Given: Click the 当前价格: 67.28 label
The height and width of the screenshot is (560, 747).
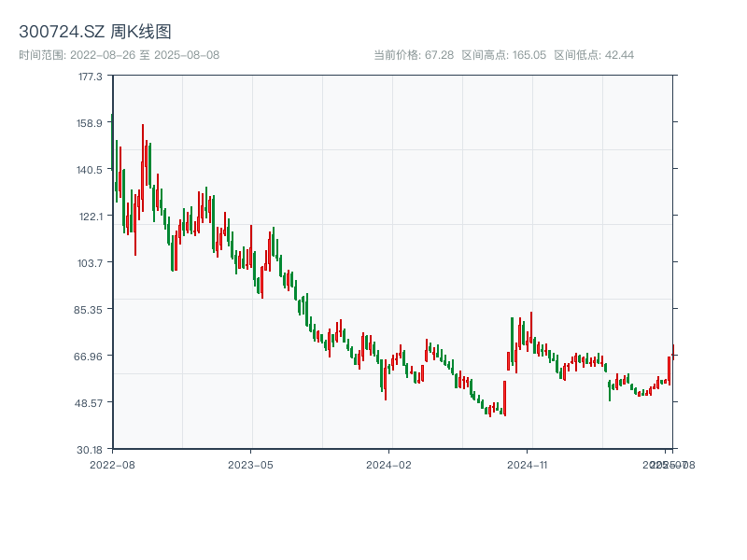Looking at the screenshot, I should pyautogui.click(x=414, y=55).
